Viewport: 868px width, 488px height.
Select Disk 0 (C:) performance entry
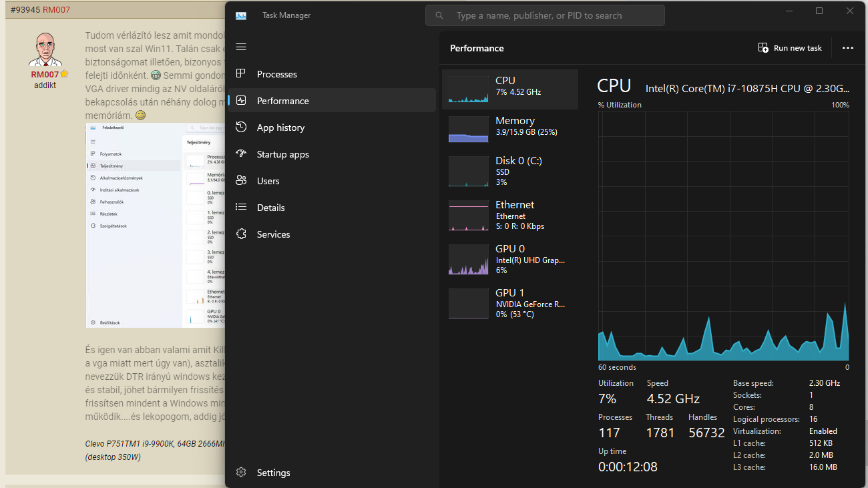click(510, 172)
